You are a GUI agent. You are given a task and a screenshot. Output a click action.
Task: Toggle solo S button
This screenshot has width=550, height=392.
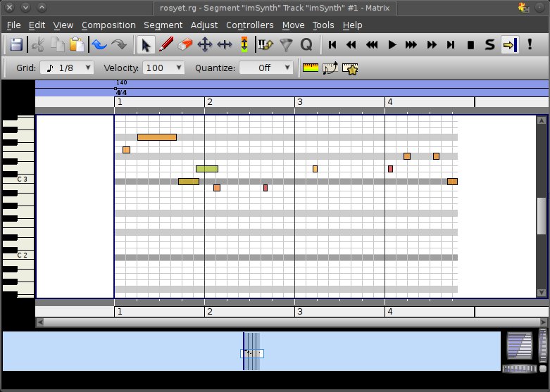click(x=489, y=45)
